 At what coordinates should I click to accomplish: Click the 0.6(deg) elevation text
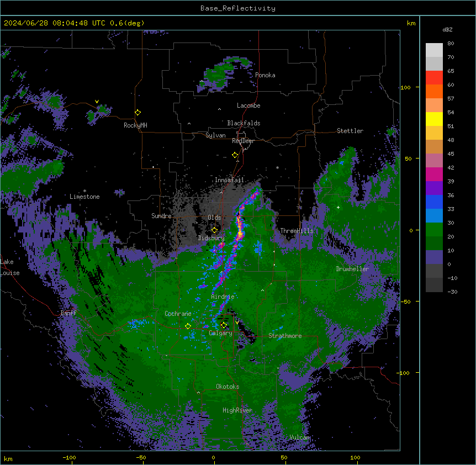[x=127, y=23]
